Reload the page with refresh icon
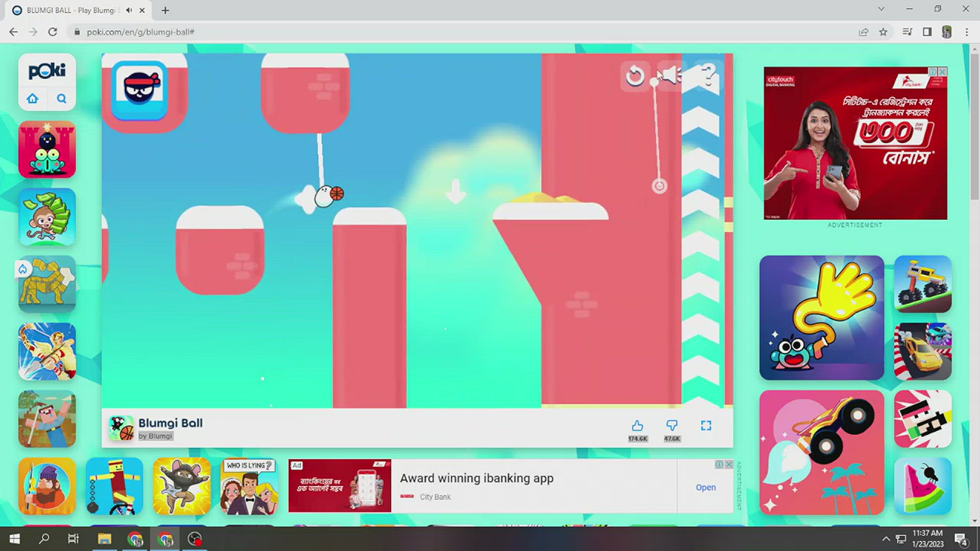 coord(53,32)
